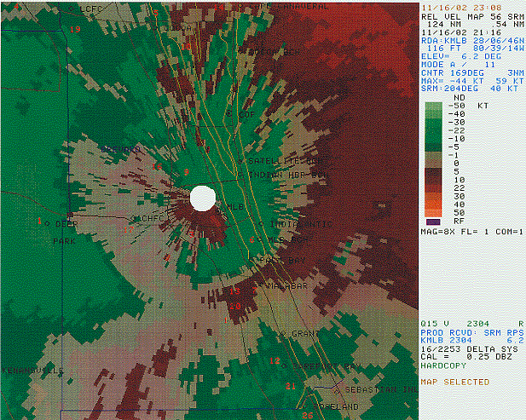Click the 'CAL = 0.25 DBZ' line
This screenshot has width=526, height=420.
pyautogui.click(x=466, y=357)
